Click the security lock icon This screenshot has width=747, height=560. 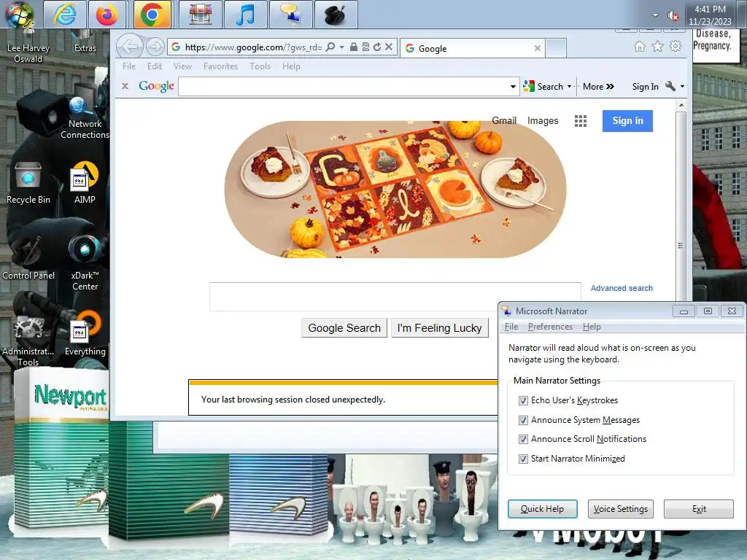354,47
